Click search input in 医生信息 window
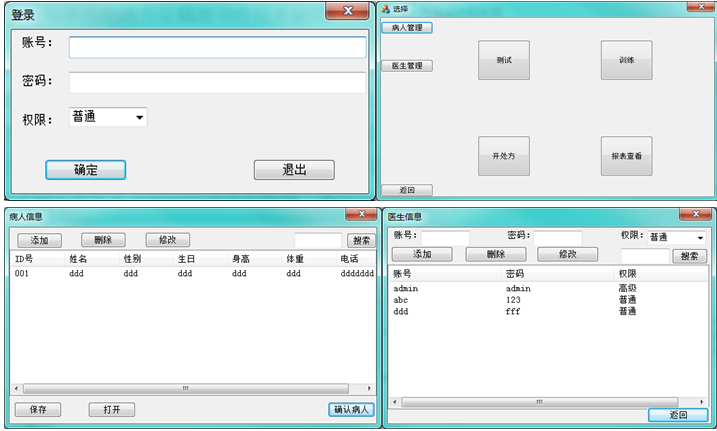This screenshot has width=717, height=431. pyautogui.click(x=645, y=256)
